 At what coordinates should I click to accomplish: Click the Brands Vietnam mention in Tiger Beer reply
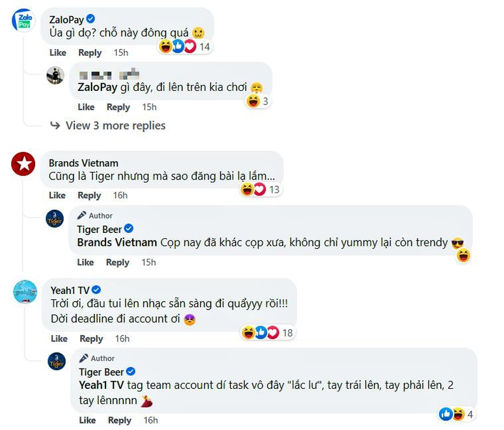tap(117, 242)
